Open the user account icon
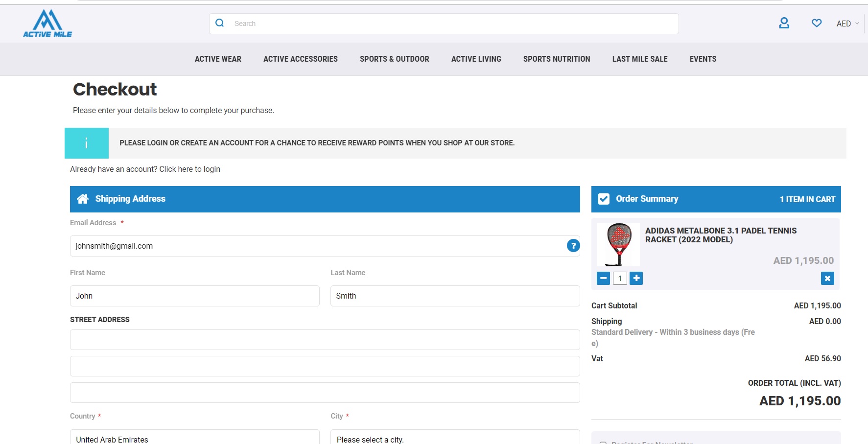The width and height of the screenshot is (868, 444). click(x=784, y=23)
